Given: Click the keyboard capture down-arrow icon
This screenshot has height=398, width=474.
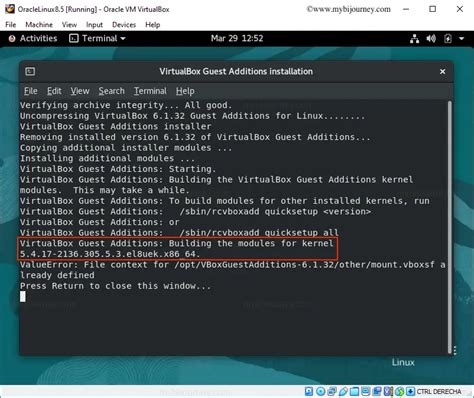Looking at the screenshot, I should tap(410, 391).
